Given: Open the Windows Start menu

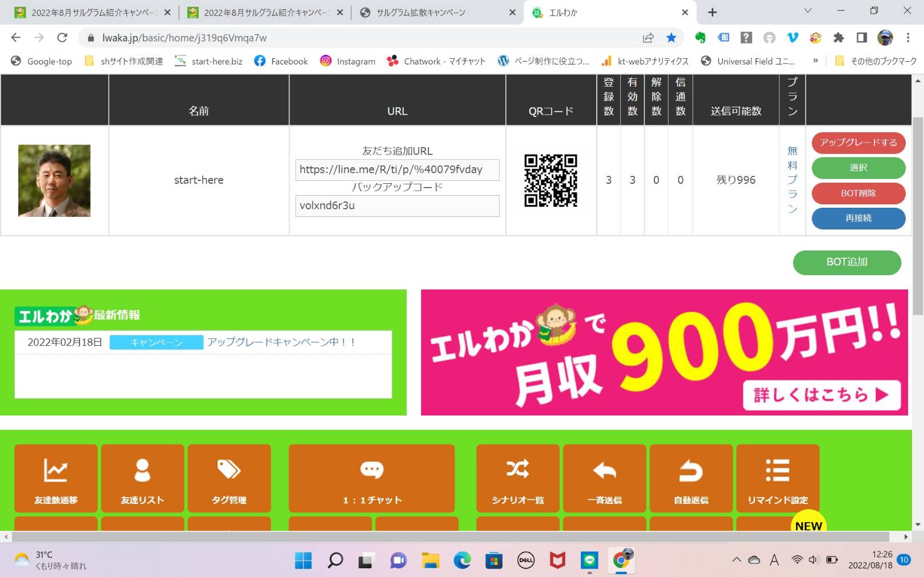Looking at the screenshot, I should pyautogui.click(x=303, y=560).
